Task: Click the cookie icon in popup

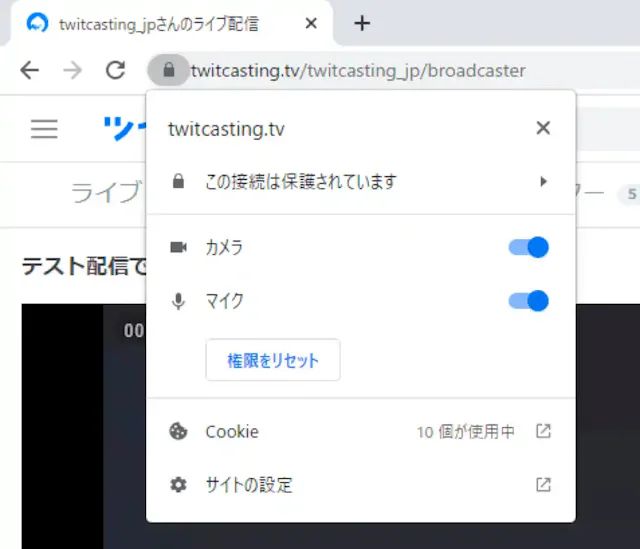Action: coord(178,431)
